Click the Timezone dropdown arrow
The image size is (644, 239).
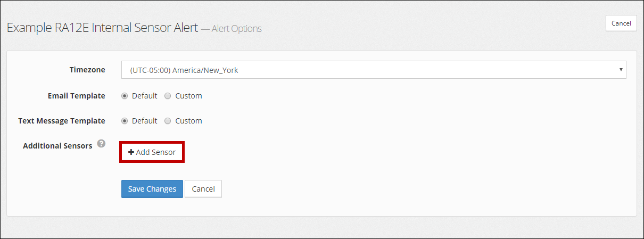click(x=621, y=70)
